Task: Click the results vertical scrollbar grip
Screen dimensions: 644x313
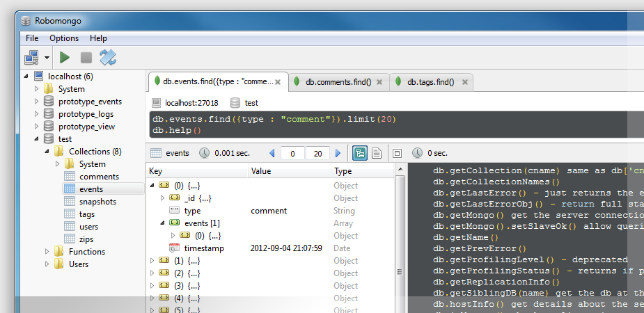Action: [x=400, y=271]
